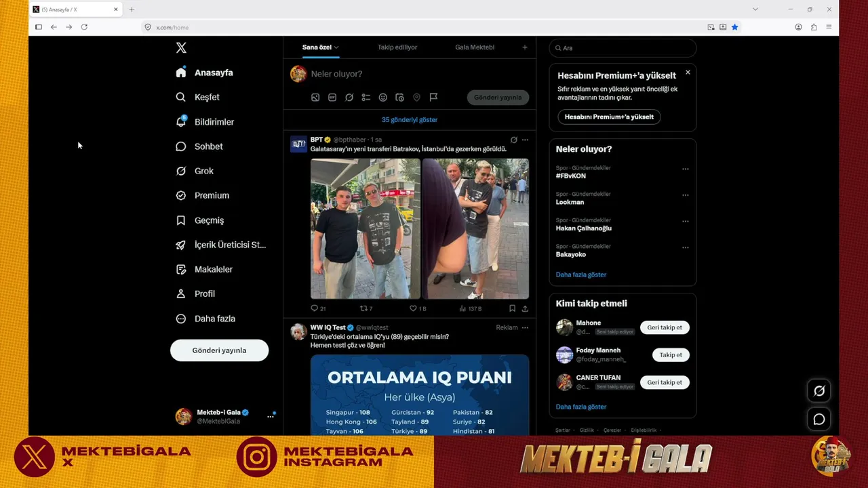Viewport: 868px width, 488px height.
Task: Add a new timeline tab with plus
Action: click(x=524, y=47)
